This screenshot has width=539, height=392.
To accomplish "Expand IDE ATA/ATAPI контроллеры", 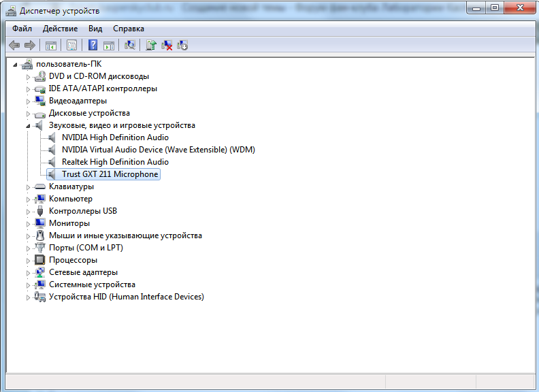I will tap(28, 89).
